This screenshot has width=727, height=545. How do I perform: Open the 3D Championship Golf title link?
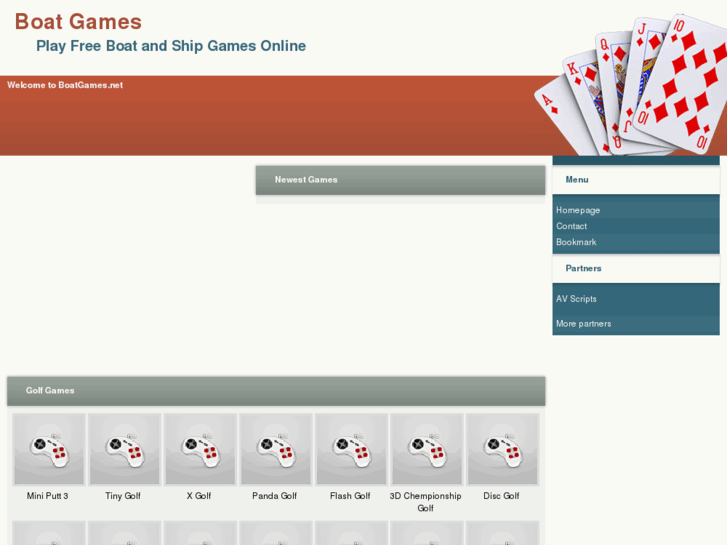[426, 502]
